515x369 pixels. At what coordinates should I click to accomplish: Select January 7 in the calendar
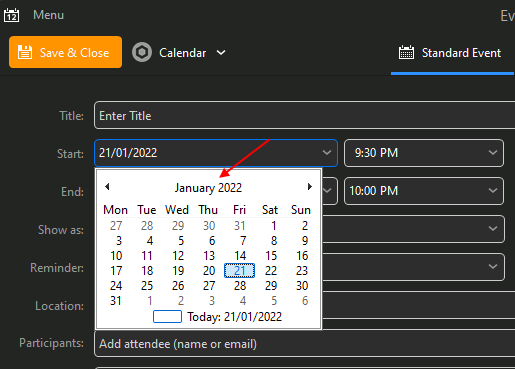pos(243,241)
